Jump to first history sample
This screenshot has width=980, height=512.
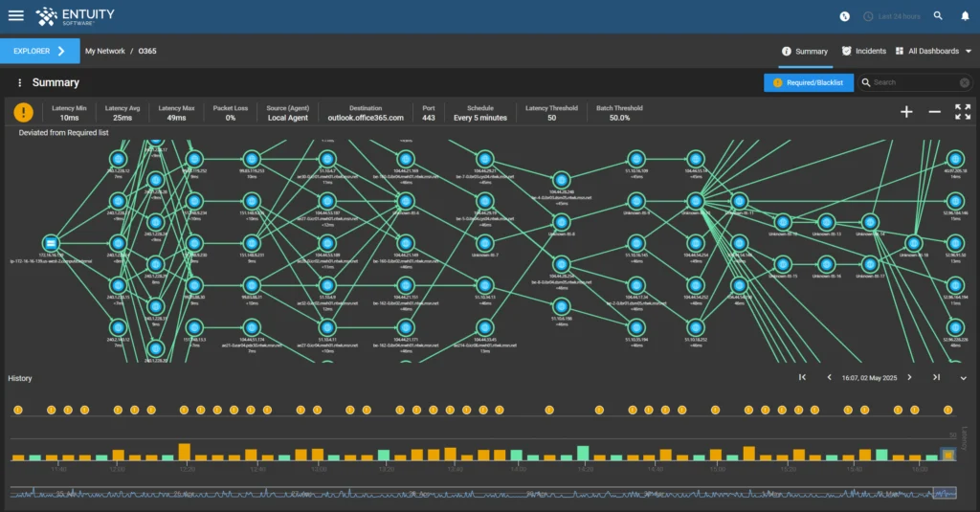[803, 377]
